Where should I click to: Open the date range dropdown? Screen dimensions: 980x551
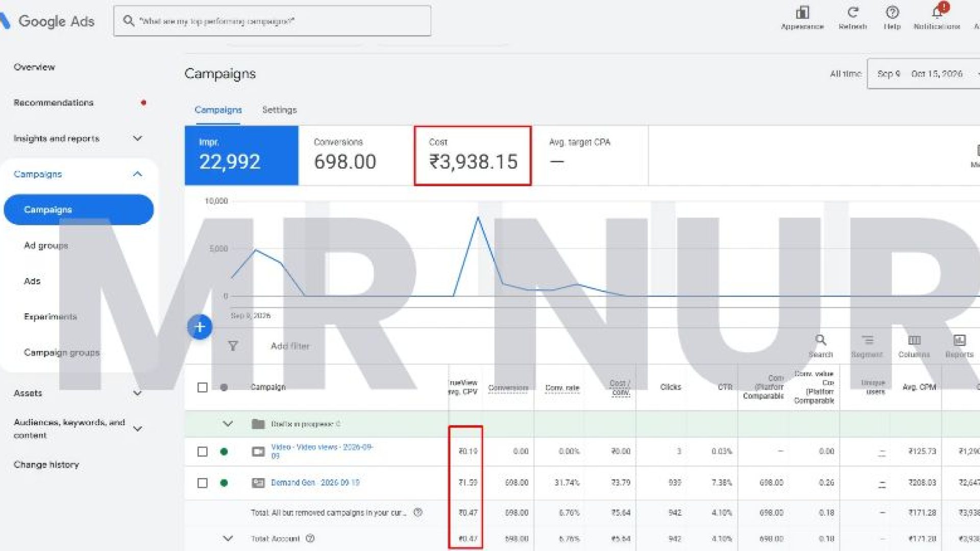click(923, 73)
